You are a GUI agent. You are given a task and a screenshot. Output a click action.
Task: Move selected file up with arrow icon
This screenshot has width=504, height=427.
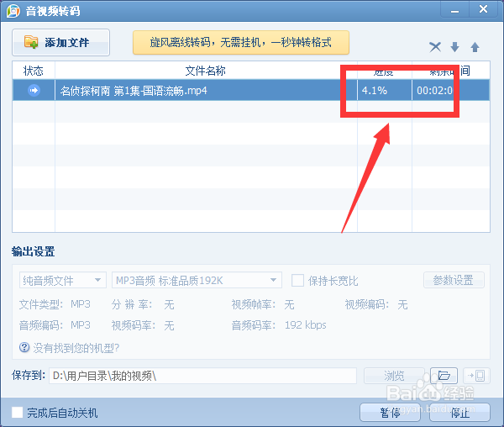click(475, 47)
